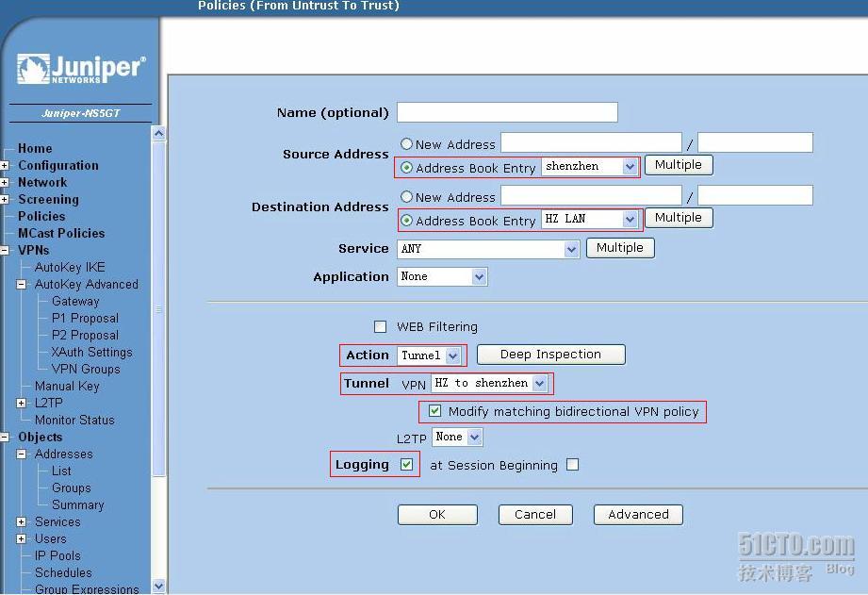
Task: Open MCast Policies in the sidebar
Action: (x=61, y=233)
